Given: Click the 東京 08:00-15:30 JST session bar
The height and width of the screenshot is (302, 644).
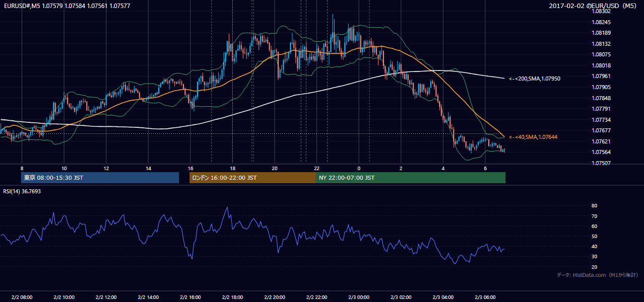Looking at the screenshot, I should point(100,178).
